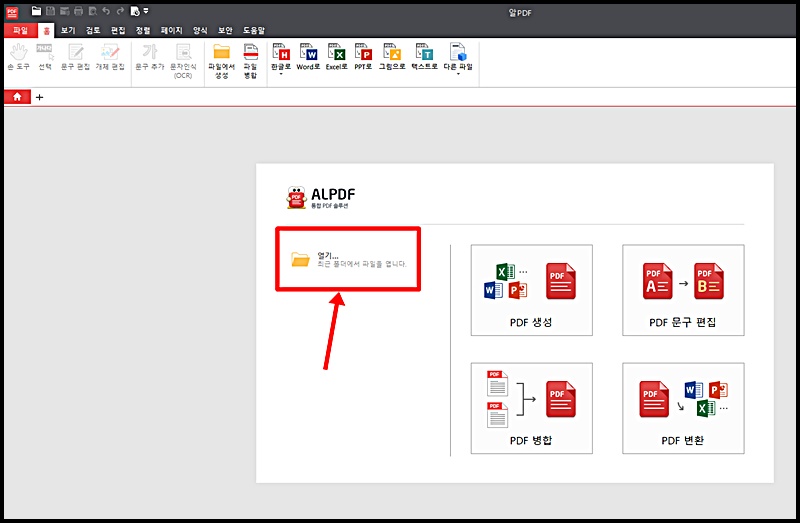Click the 개체 편집 object edit tool
The height and width of the screenshot is (523, 800).
tap(110, 57)
